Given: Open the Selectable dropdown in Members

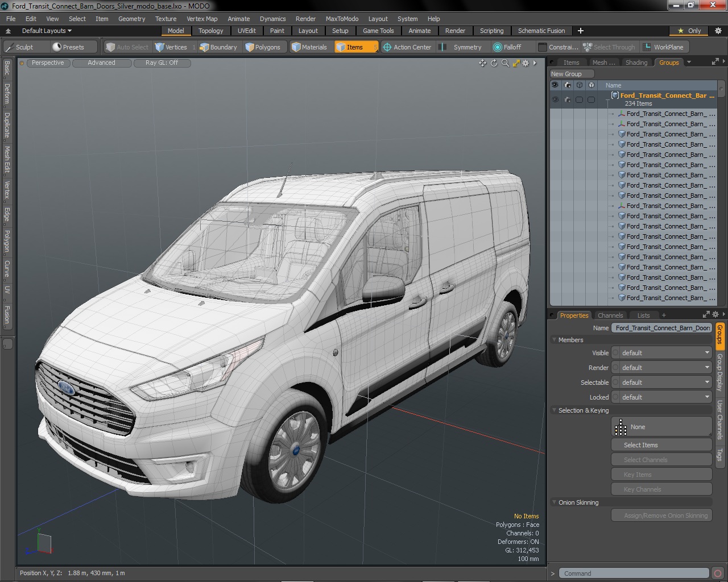Looking at the screenshot, I should (x=661, y=383).
